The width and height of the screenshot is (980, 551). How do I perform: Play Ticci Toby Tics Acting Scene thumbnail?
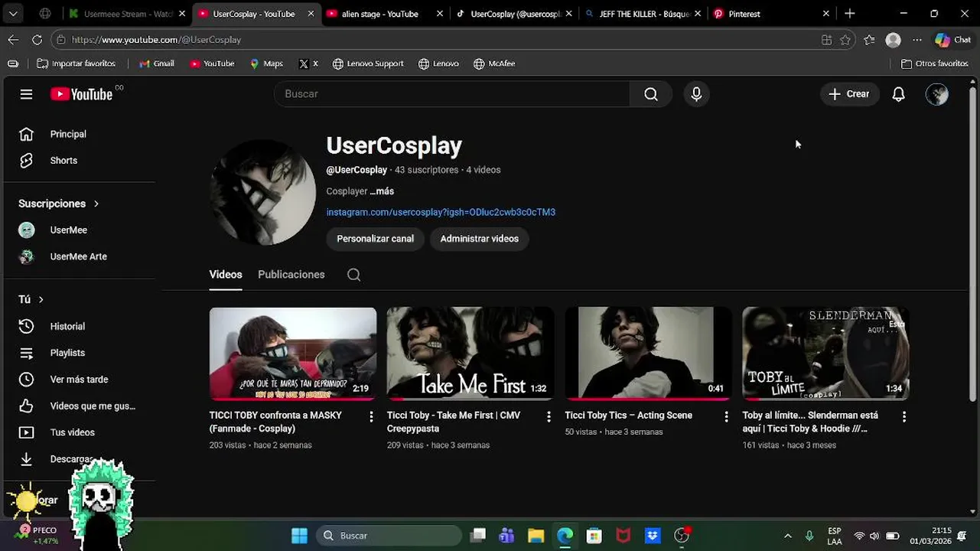coord(648,354)
